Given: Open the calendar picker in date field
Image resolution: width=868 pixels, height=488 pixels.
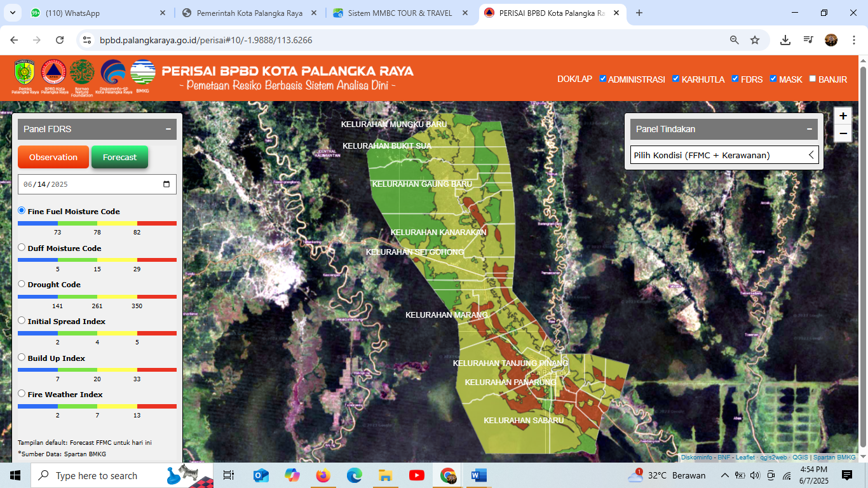Looking at the screenshot, I should tap(166, 184).
